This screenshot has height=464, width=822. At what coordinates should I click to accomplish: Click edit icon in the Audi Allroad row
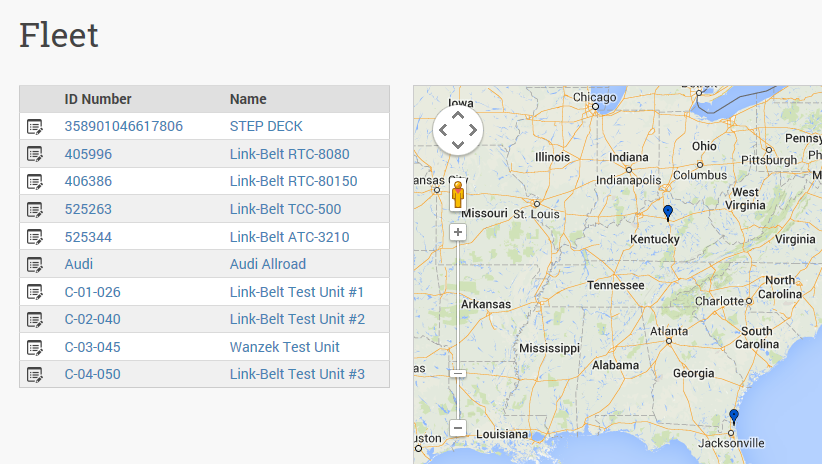[35, 265]
